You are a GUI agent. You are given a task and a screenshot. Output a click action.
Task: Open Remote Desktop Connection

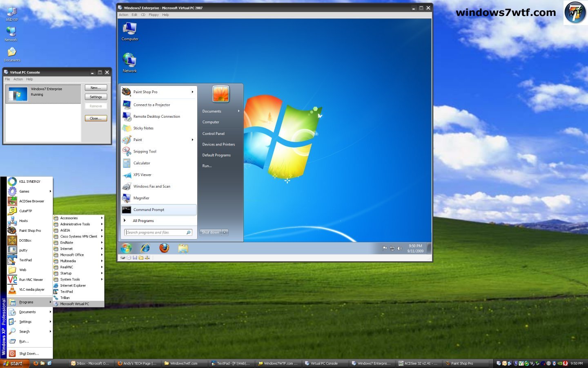158,117
